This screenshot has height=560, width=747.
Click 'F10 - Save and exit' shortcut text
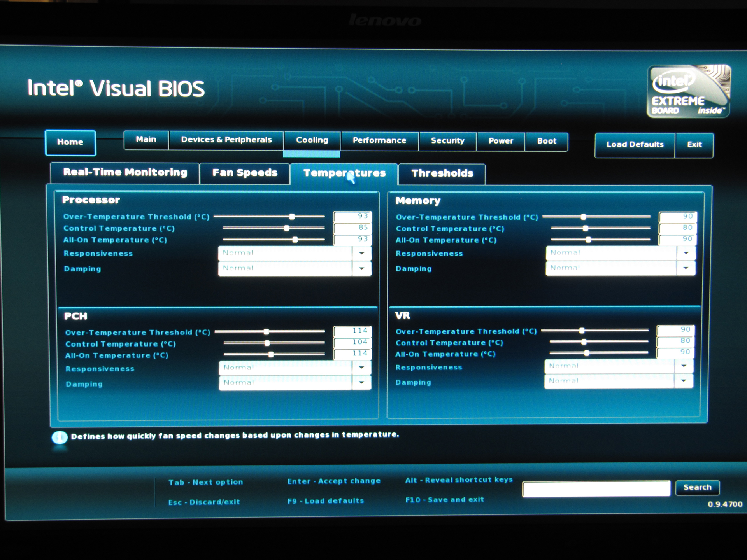[x=445, y=500]
